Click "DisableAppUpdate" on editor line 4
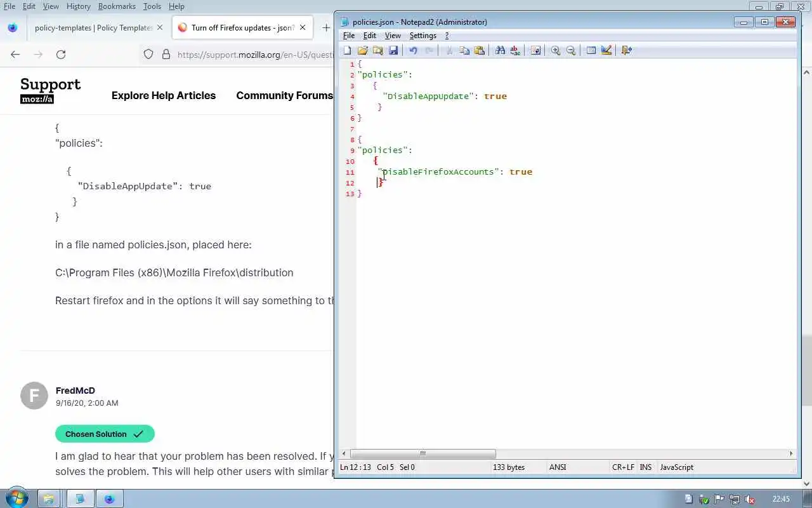 pos(428,97)
